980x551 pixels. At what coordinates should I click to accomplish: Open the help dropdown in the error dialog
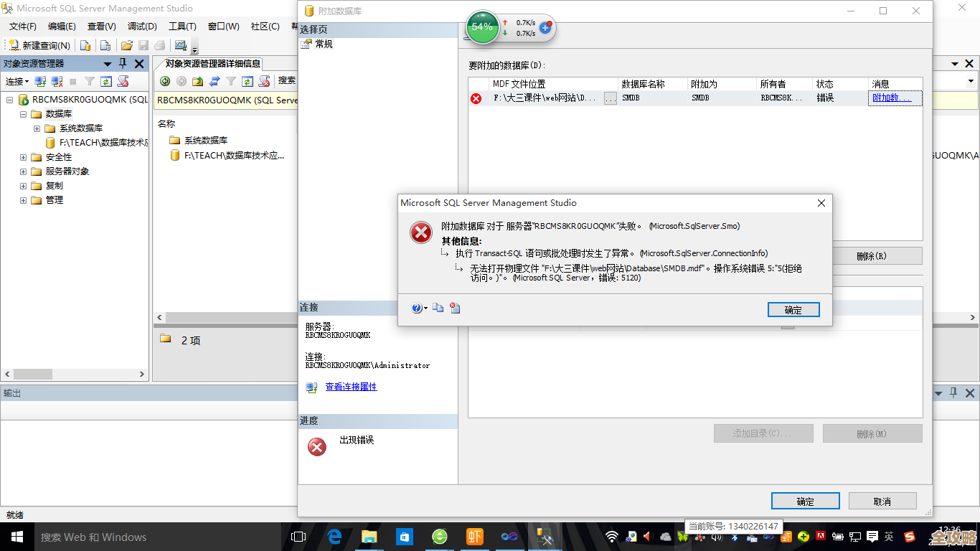point(419,309)
